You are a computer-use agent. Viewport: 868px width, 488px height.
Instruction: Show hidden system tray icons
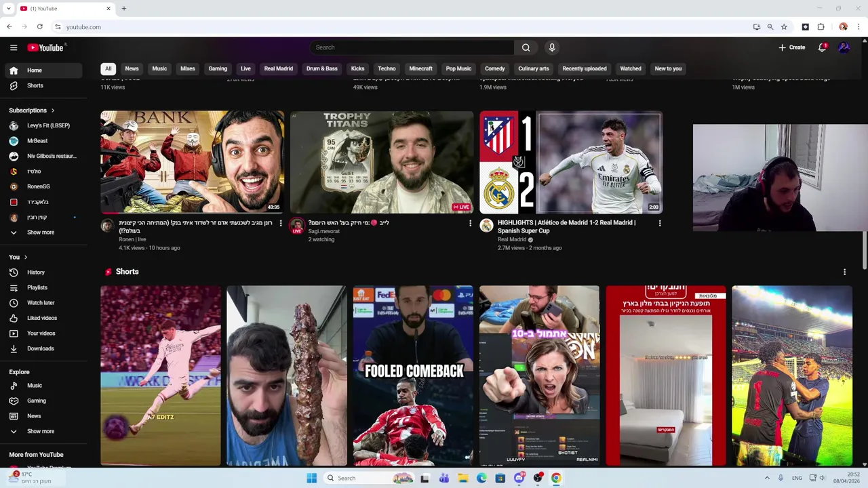(x=767, y=478)
